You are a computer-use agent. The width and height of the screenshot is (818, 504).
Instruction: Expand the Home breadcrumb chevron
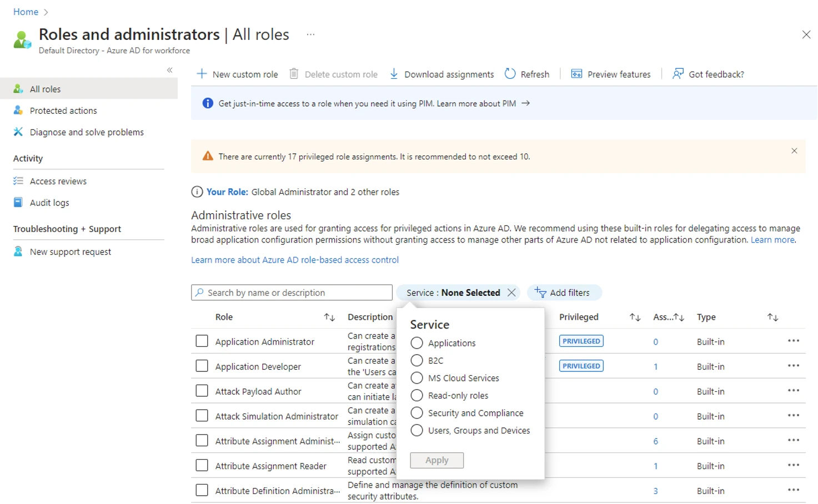coord(46,12)
